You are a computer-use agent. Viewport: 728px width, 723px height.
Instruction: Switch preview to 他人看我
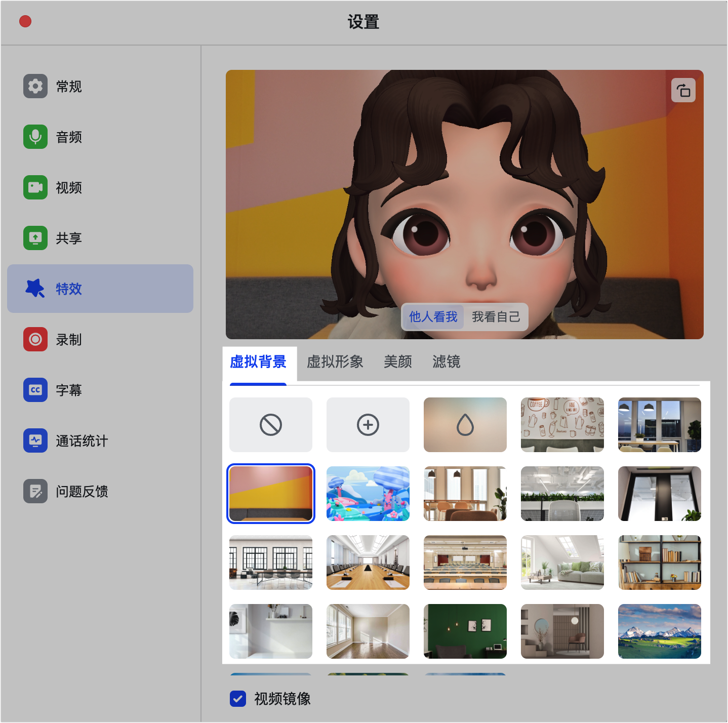tap(433, 317)
